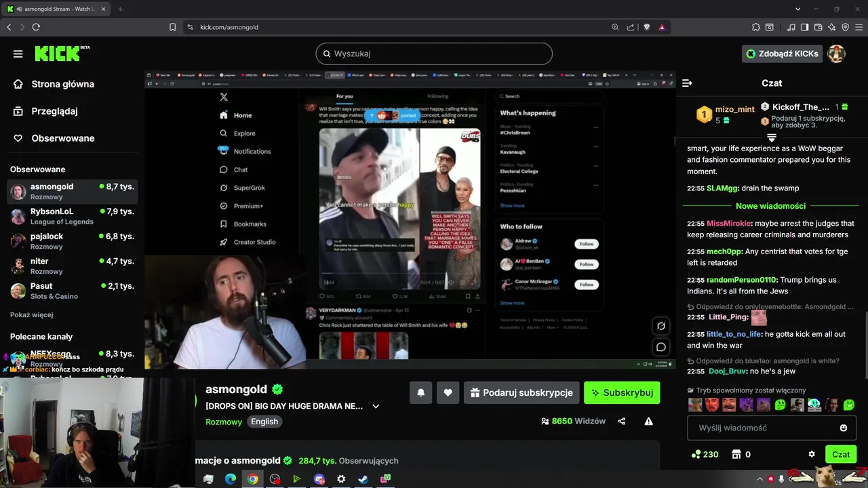
Task: Expand the stream title chevron
Action: click(376, 407)
